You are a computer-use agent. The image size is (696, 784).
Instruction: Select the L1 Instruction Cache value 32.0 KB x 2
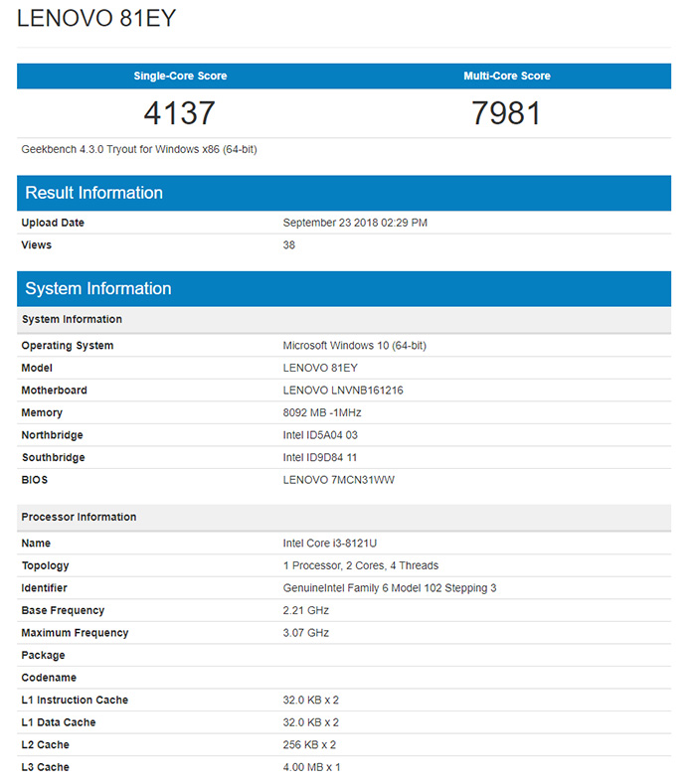pos(311,700)
